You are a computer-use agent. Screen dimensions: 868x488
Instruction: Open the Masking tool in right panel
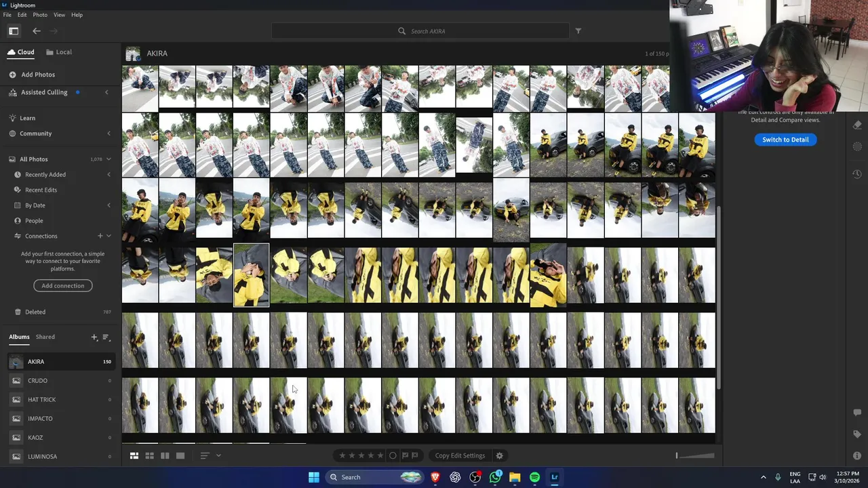[857, 146]
